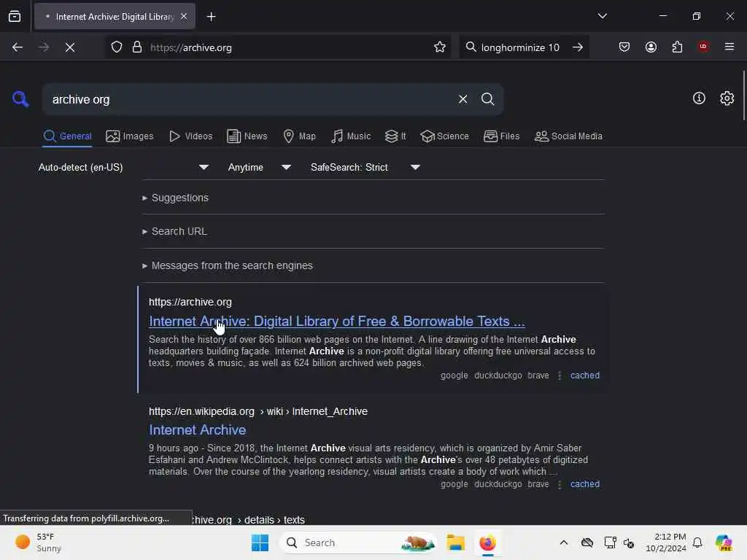Expand the Search URL section
The width and height of the screenshot is (747, 560).
point(179,231)
